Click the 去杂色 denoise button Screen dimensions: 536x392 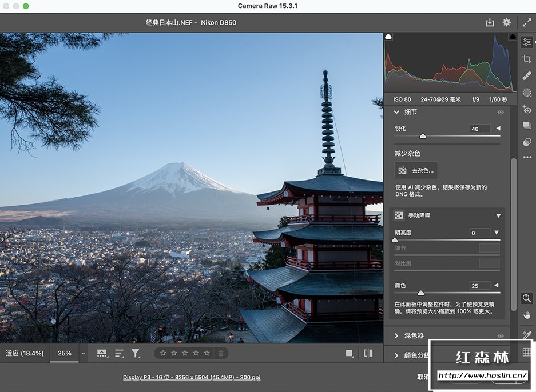416,170
